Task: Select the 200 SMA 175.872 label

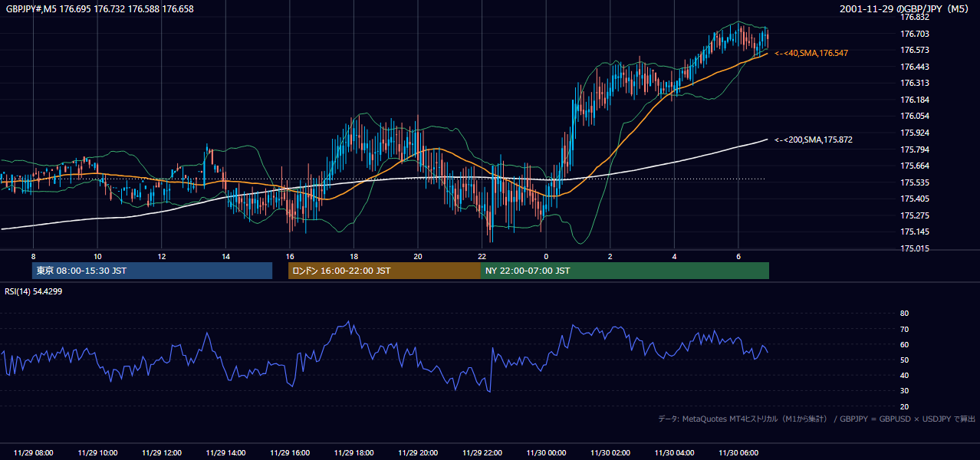Action: pos(814,140)
